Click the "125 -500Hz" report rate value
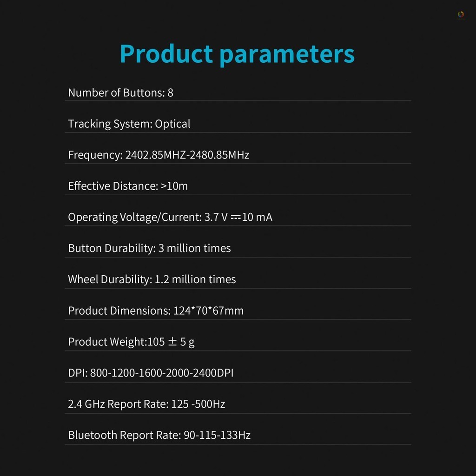Image resolution: width=476 pixels, height=476 pixels. [x=198, y=404]
